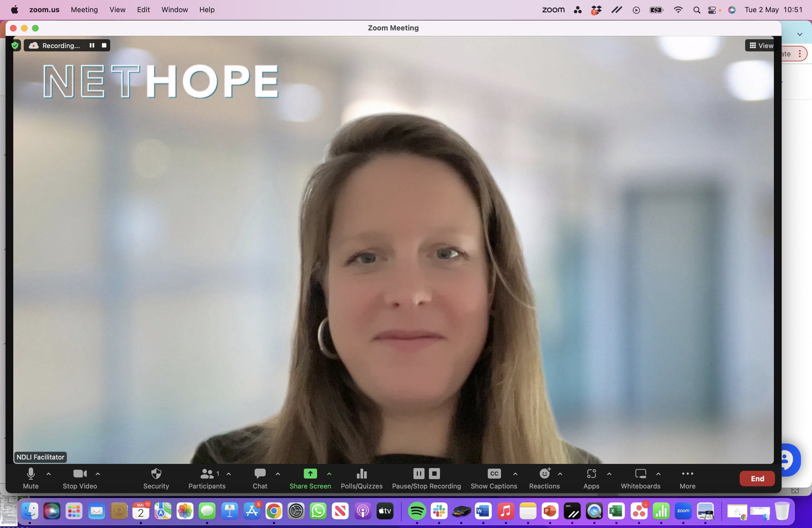Open the Meeting menu in menu bar
Viewport: 812px width, 528px height.
pos(84,9)
